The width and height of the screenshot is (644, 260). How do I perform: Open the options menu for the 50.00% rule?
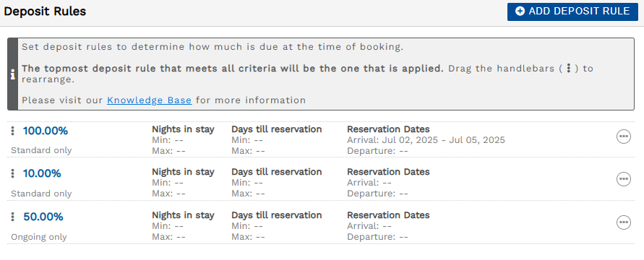[x=624, y=222]
